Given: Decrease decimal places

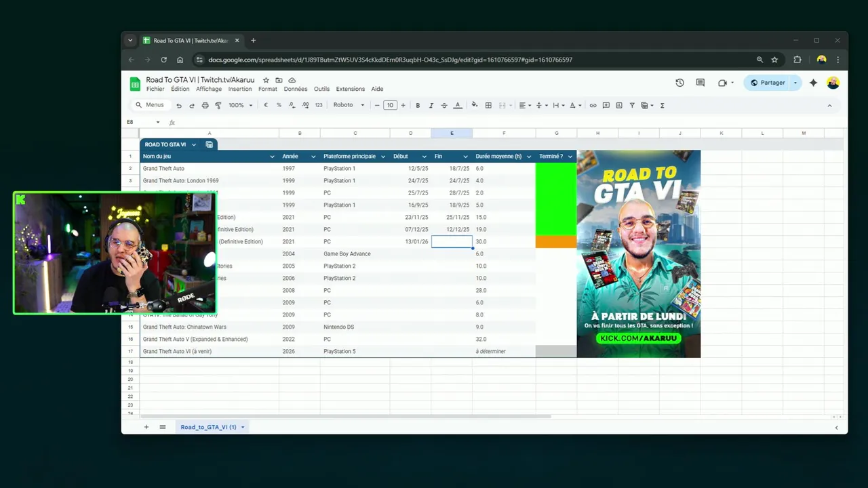Looking at the screenshot, I should 292,105.
